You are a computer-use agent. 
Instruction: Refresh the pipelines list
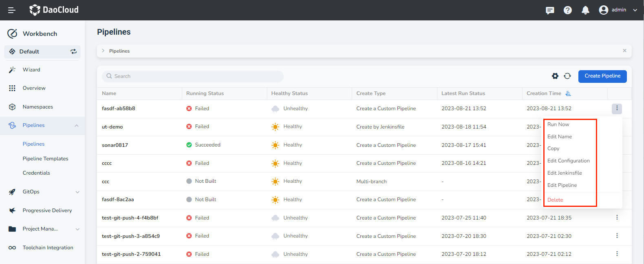coord(567,76)
